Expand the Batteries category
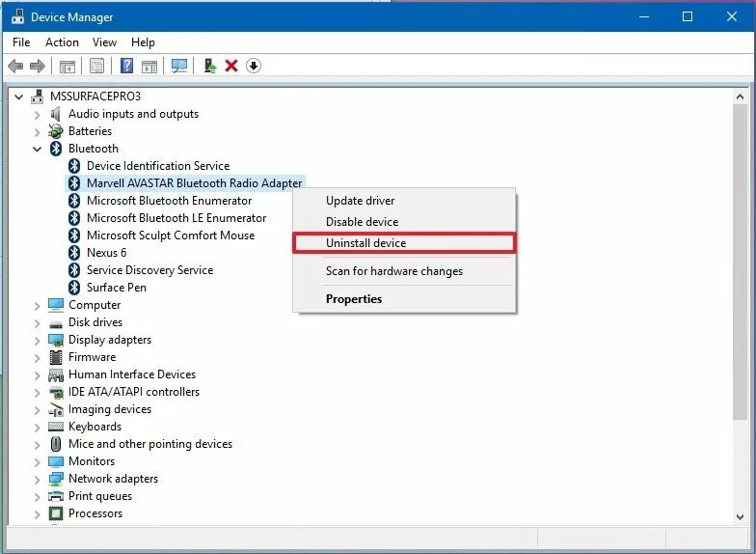Screen dimensions: 756x554 coord(37,131)
